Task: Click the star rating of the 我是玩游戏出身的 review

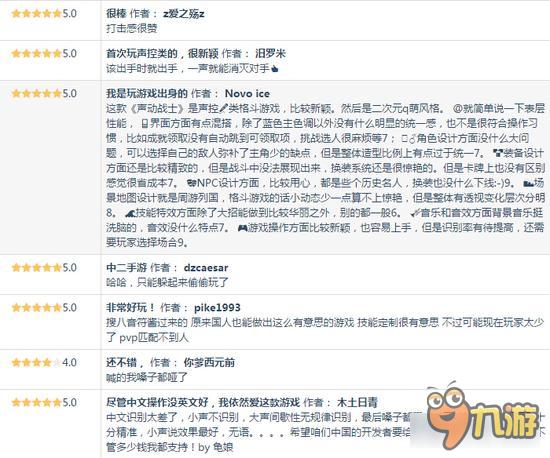Action: point(36,94)
